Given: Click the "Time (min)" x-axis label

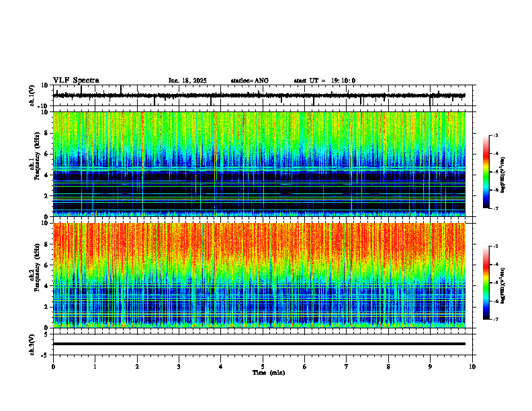Looking at the screenshot, I should coord(269,373).
